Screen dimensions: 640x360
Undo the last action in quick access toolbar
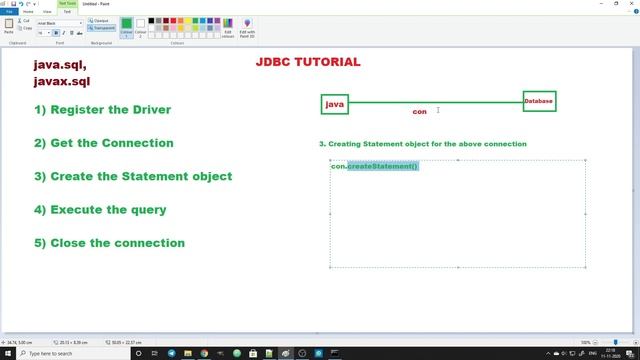point(21,4)
